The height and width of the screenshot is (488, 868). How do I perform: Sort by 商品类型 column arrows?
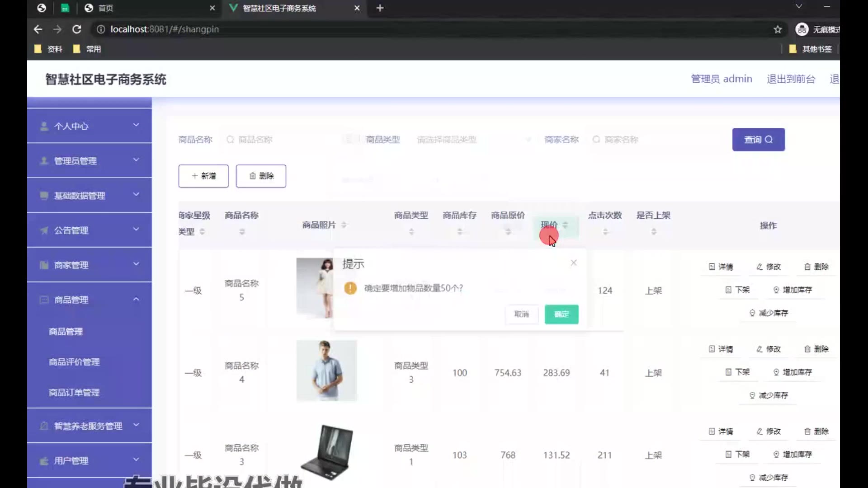[x=411, y=232]
